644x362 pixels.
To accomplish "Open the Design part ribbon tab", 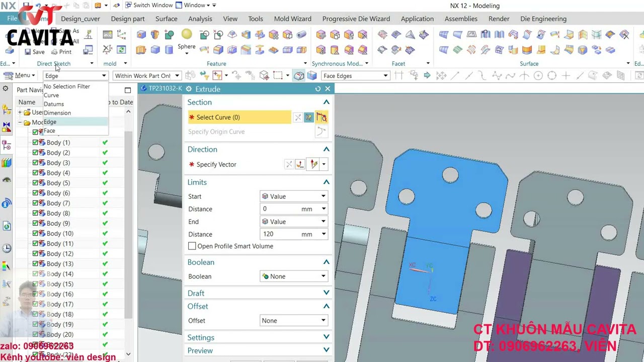I will (128, 19).
